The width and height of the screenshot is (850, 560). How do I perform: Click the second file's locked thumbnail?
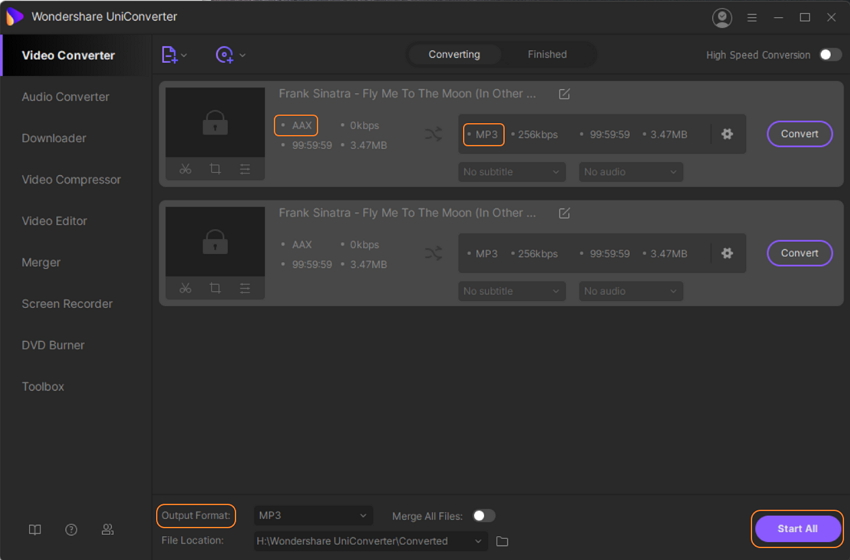click(x=215, y=242)
